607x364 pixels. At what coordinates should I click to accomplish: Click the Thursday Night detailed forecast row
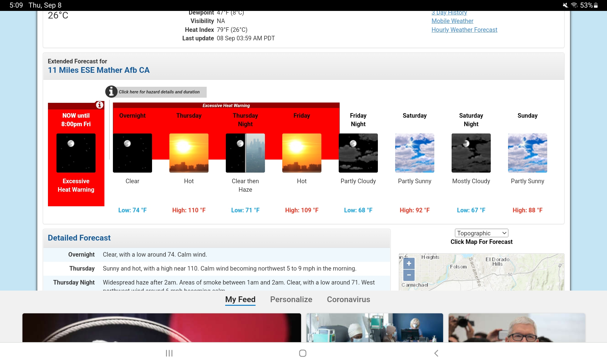coord(217,283)
